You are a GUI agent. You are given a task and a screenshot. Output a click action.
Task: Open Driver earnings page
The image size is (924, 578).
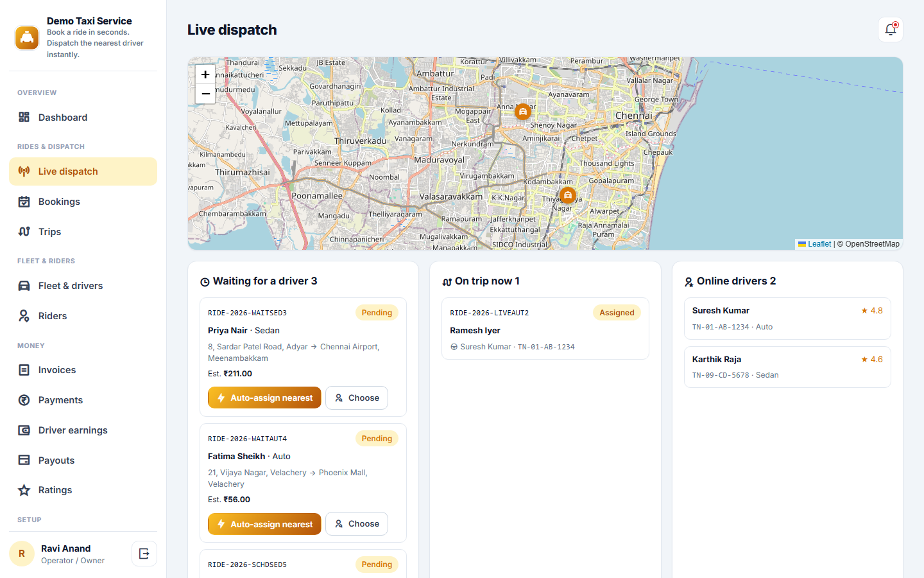pyautogui.click(x=83, y=430)
